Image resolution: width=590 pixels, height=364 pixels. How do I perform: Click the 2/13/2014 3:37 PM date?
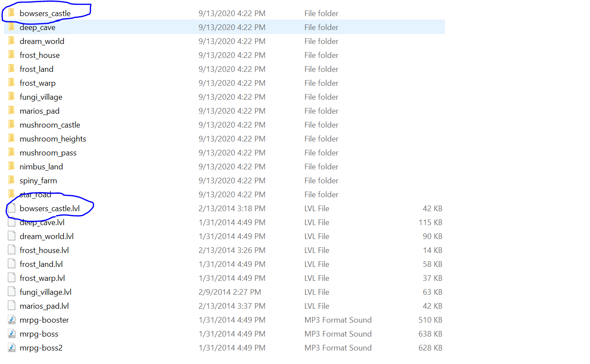coord(232,306)
